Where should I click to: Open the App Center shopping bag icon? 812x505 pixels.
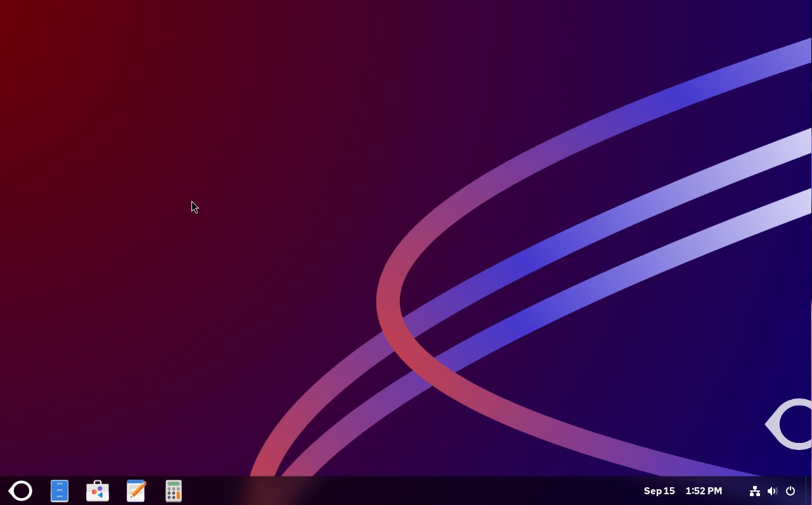98,491
